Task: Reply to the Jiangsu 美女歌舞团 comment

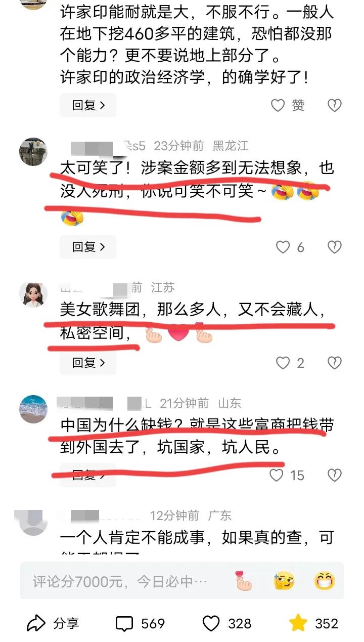Action: 88,363
